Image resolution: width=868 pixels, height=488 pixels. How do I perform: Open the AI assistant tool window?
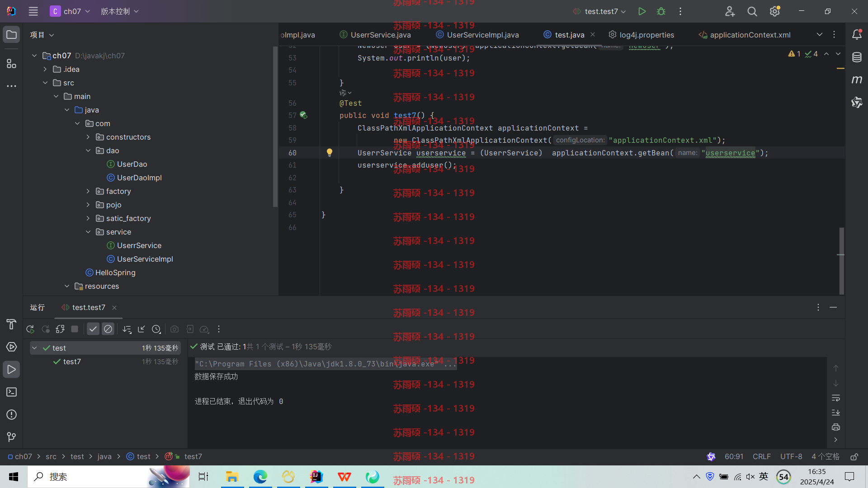(x=857, y=103)
